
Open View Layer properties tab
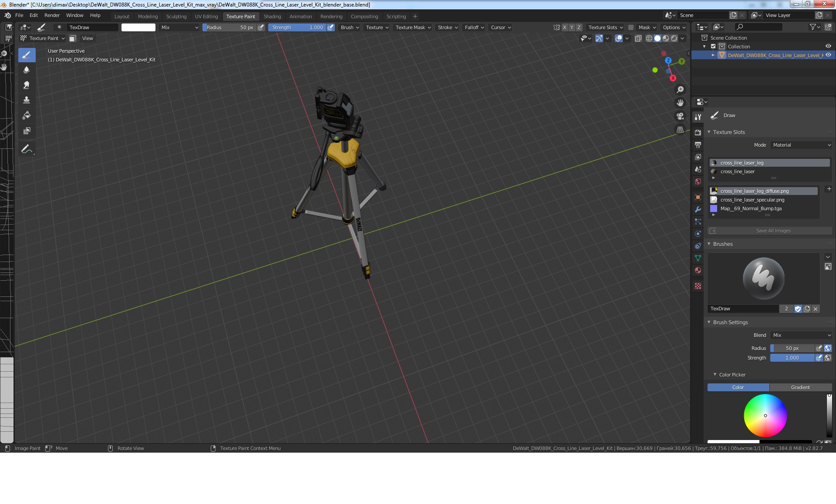point(698,157)
